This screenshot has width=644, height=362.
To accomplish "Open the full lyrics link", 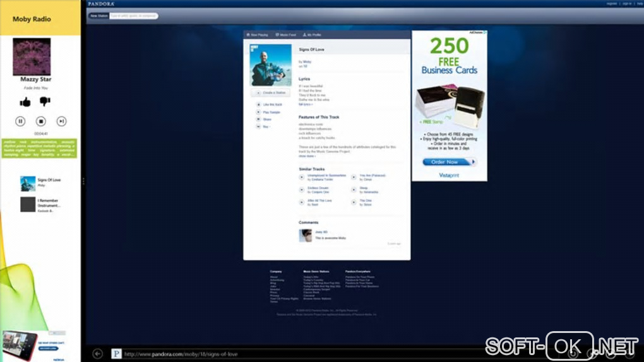I will click(x=306, y=104).
